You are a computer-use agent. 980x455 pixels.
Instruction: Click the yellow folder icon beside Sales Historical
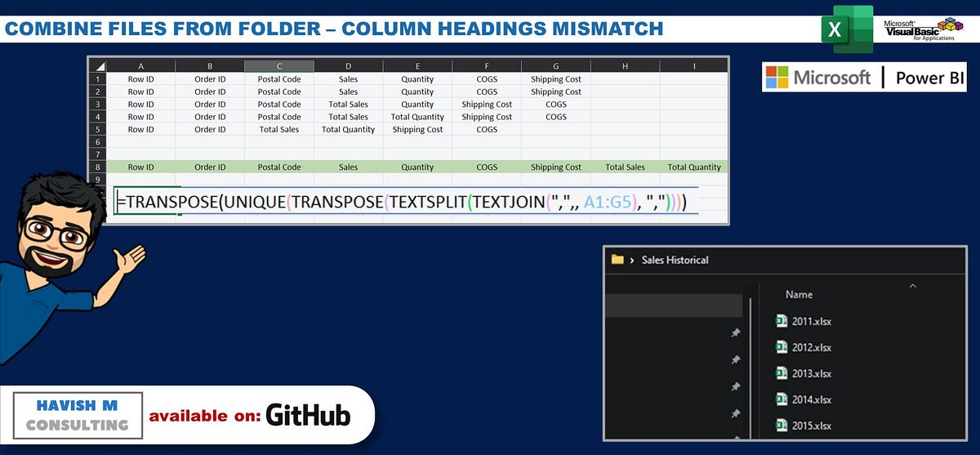point(618,260)
